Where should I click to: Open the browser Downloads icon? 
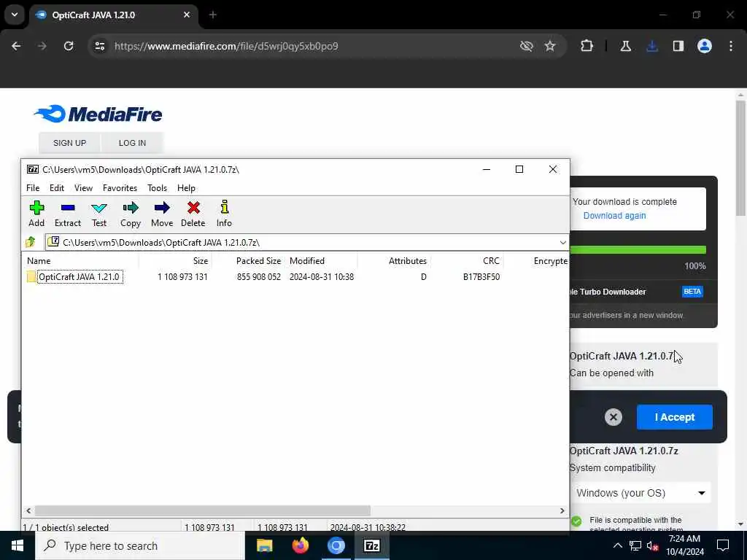pyautogui.click(x=651, y=46)
